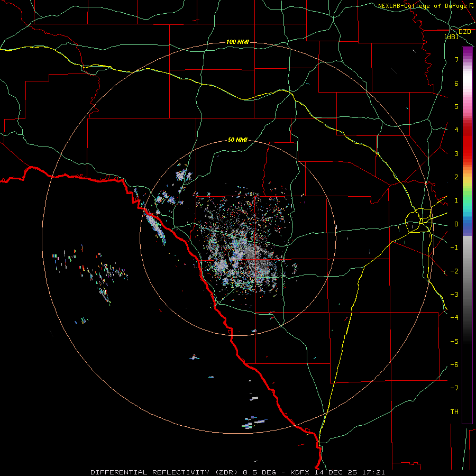
Task: Click the "KDFX" radar ID in the caption
Action: [300, 472]
